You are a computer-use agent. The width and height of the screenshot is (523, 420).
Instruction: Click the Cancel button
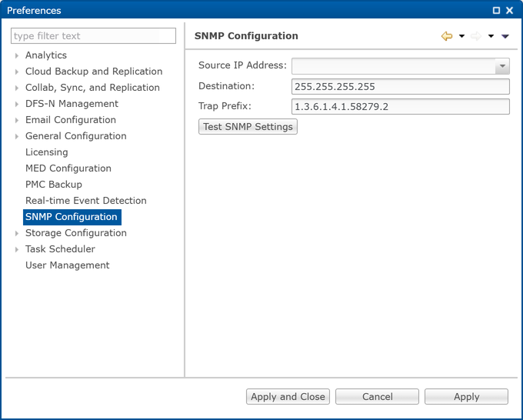point(377,397)
